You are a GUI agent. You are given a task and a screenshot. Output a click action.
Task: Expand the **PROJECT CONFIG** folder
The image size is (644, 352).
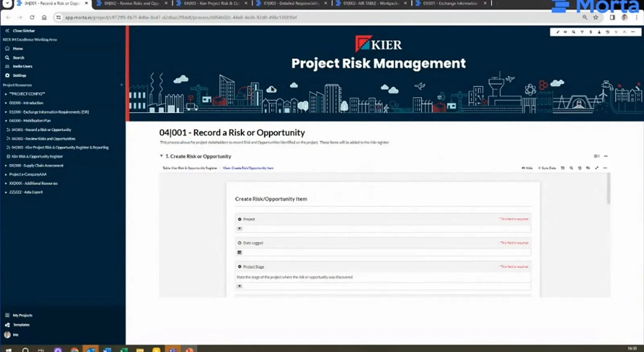point(6,94)
